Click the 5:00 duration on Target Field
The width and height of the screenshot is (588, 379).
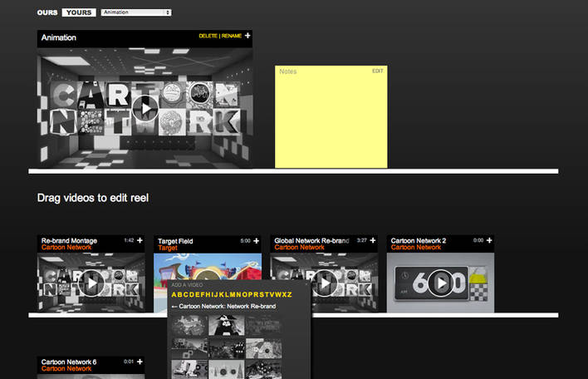tap(245, 241)
